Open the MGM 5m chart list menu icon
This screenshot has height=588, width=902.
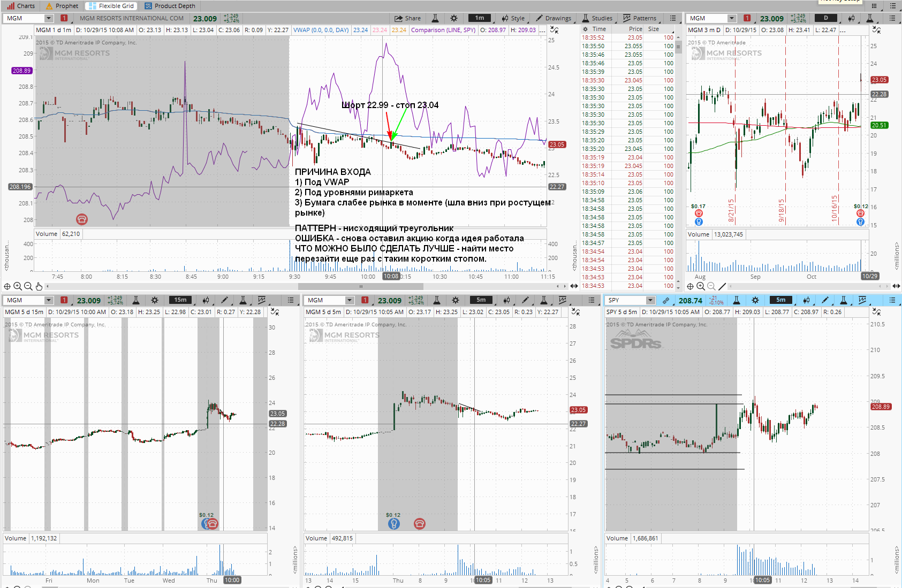point(592,300)
